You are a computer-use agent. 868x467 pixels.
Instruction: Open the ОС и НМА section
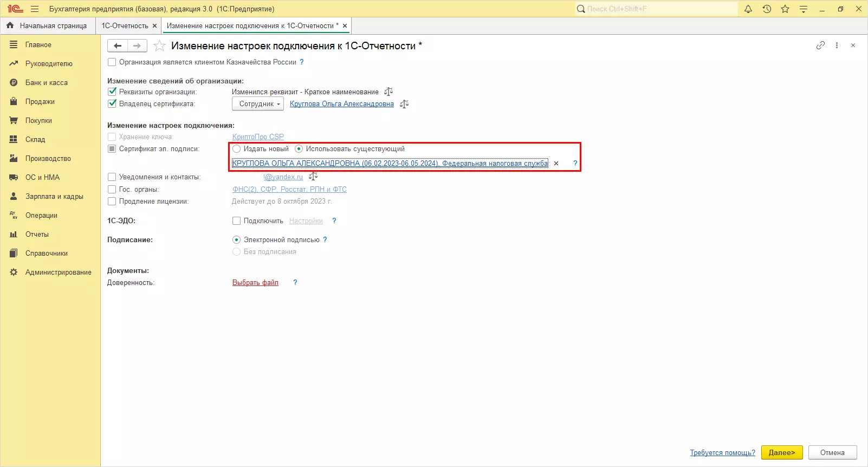point(50,178)
